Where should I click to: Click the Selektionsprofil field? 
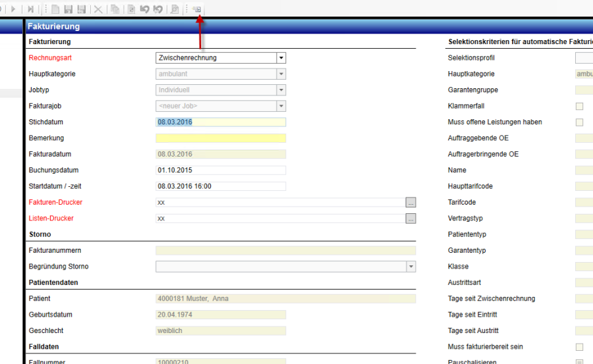(x=584, y=58)
